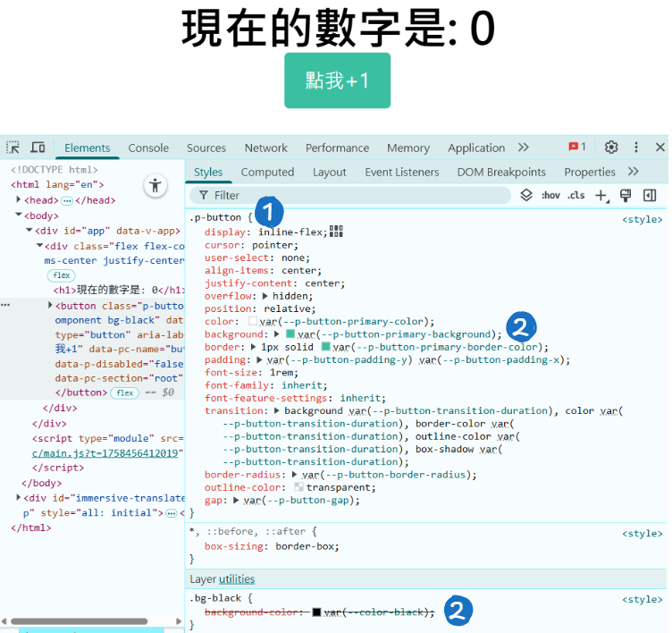
Task: Open DevTools settings gear
Action: point(611,148)
